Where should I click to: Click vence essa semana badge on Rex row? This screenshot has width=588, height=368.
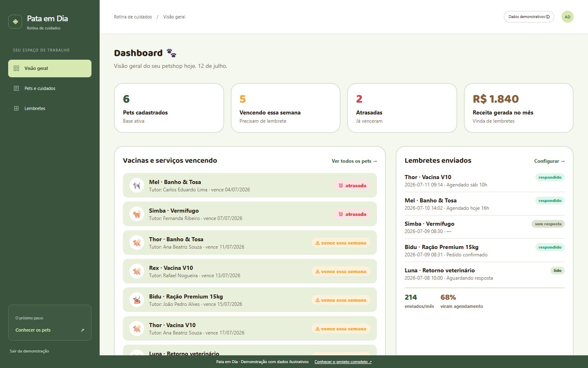pos(341,271)
